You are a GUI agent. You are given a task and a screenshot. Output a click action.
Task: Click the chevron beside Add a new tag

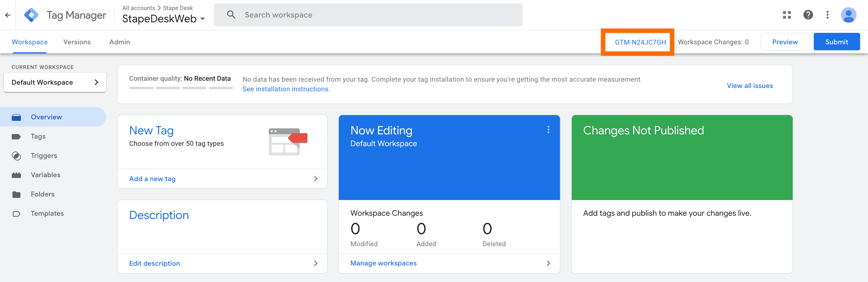coord(316,179)
